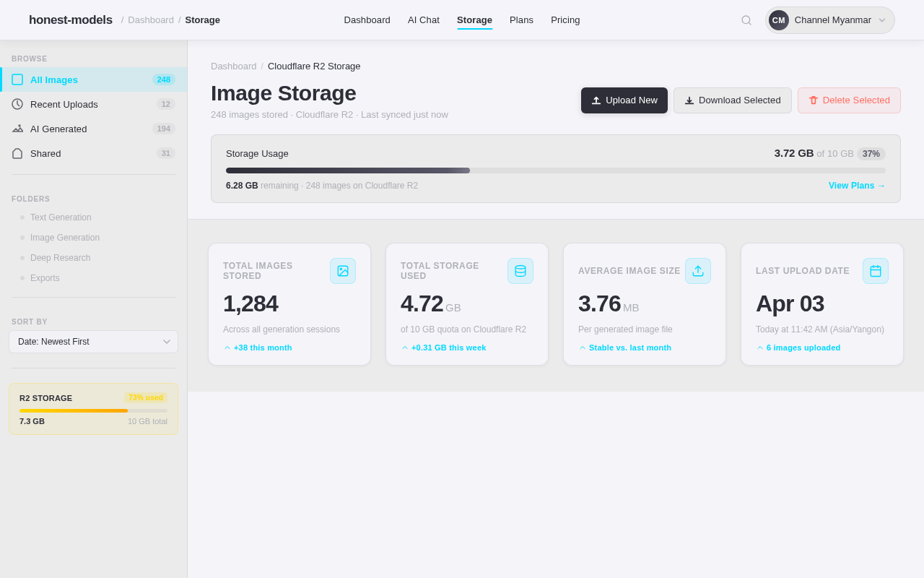The image size is (924, 578).
Task: Open the AI Generated images section icon
Action: [17, 129]
